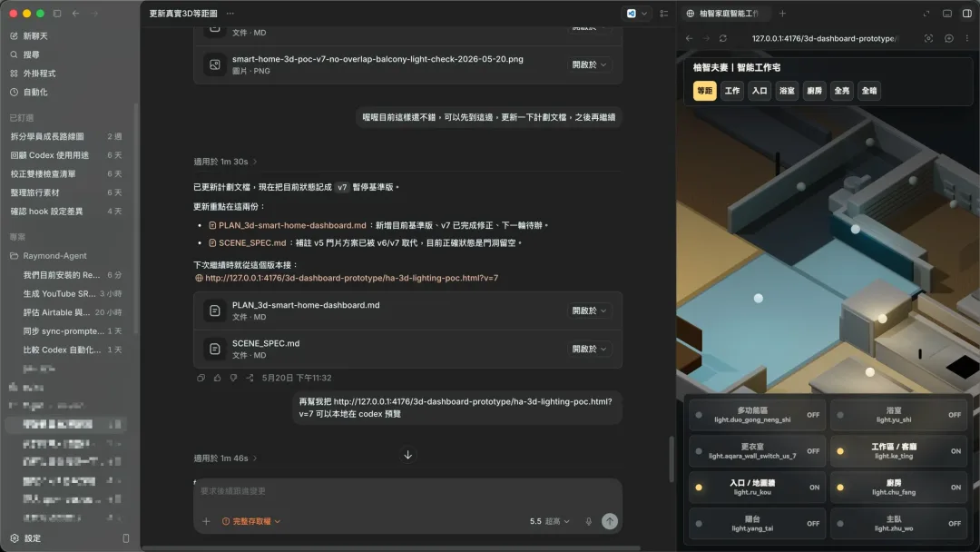Expand the preview panel to full size
980x552 pixels.
click(926, 13)
